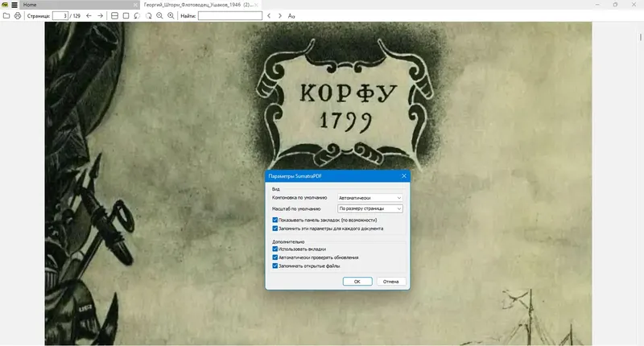Image resolution: width=644 pixels, height=346 pixels.
Task: Go to next page arrow
Action: [100, 15]
